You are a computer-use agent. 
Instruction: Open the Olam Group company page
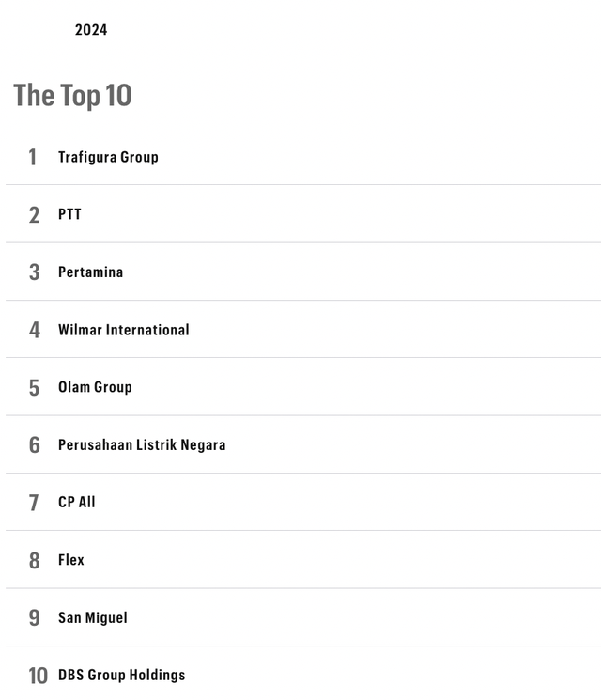[x=95, y=387]
